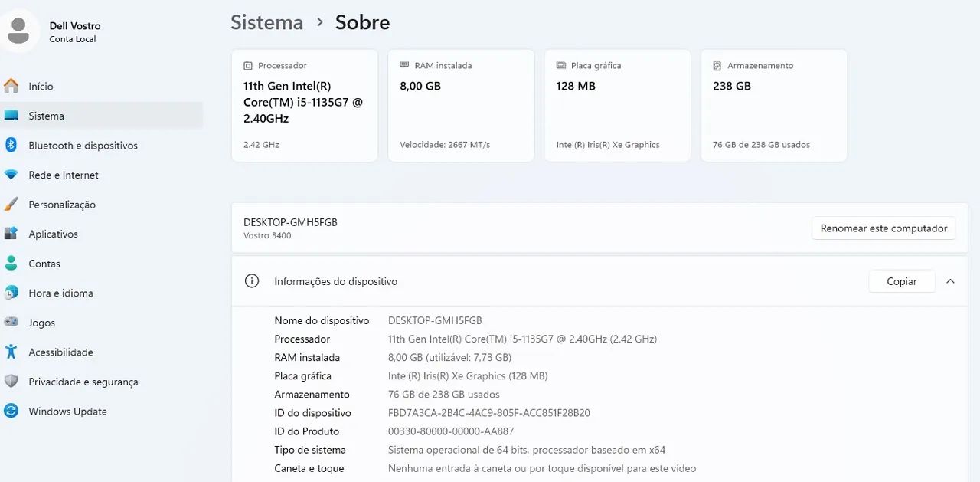Click the Armazenamento 238 GB card
The width and height of the screenshot is (980, 482).
click(774, 106)
